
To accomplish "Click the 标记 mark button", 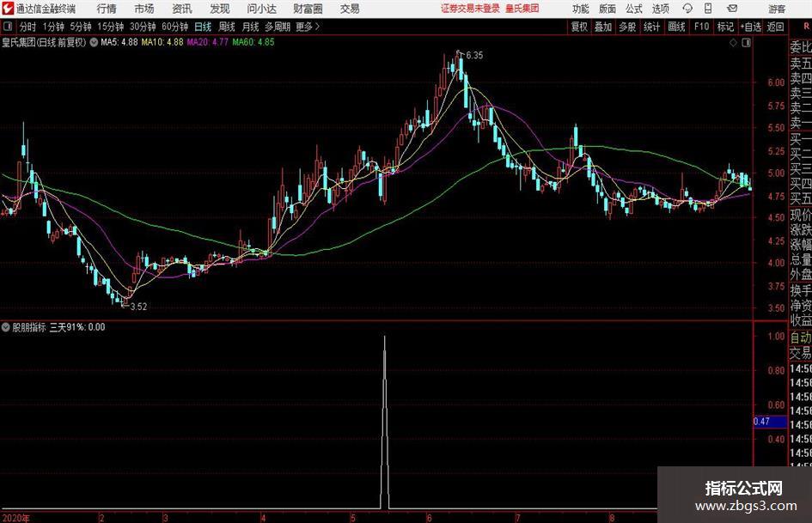I will [x=725, y=27].
